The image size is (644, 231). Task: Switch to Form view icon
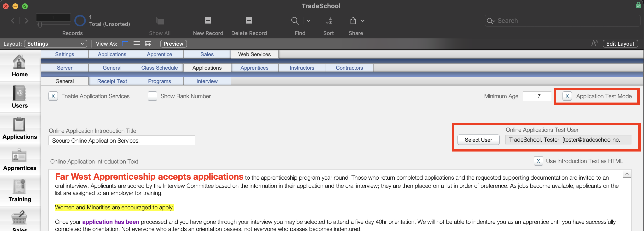[125, 44]
